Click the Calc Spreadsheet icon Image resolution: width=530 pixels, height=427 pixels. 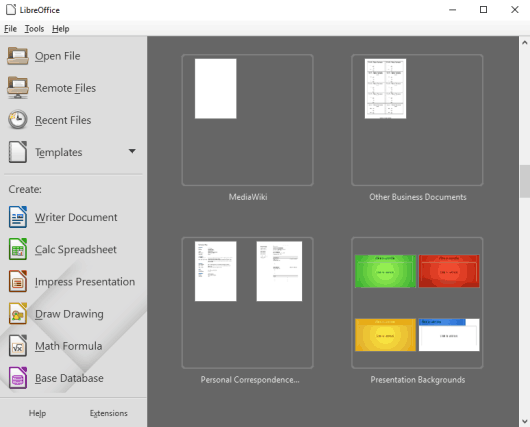pos(18,249)
